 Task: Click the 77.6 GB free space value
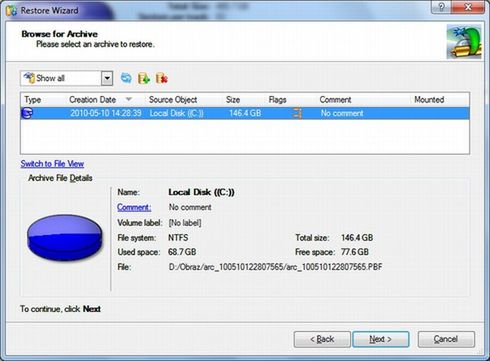coord(355,252)
